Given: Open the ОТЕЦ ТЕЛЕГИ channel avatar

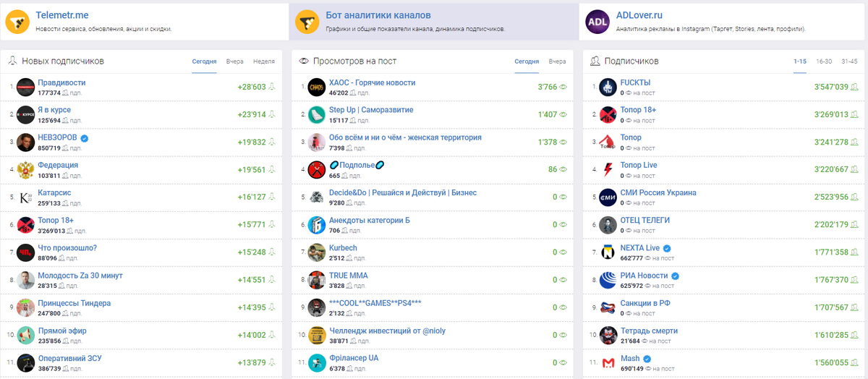Looking at the screenshot, I should pos(608,225).
